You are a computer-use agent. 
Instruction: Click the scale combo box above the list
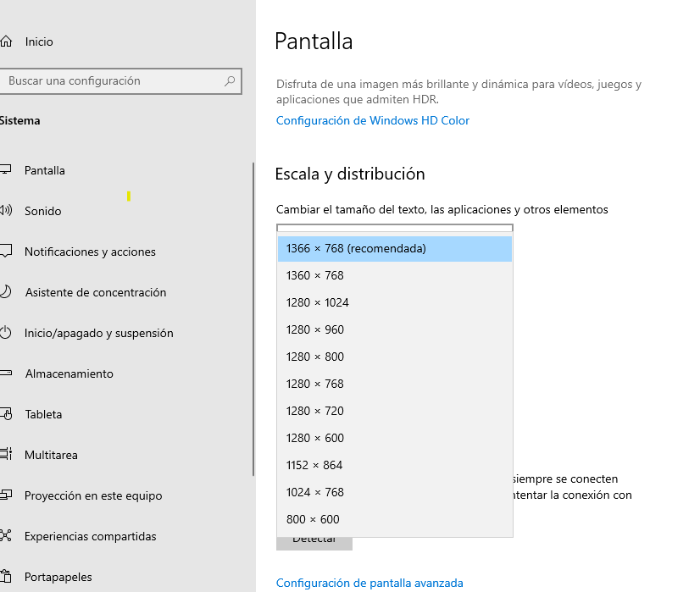(x=395, y=228)
